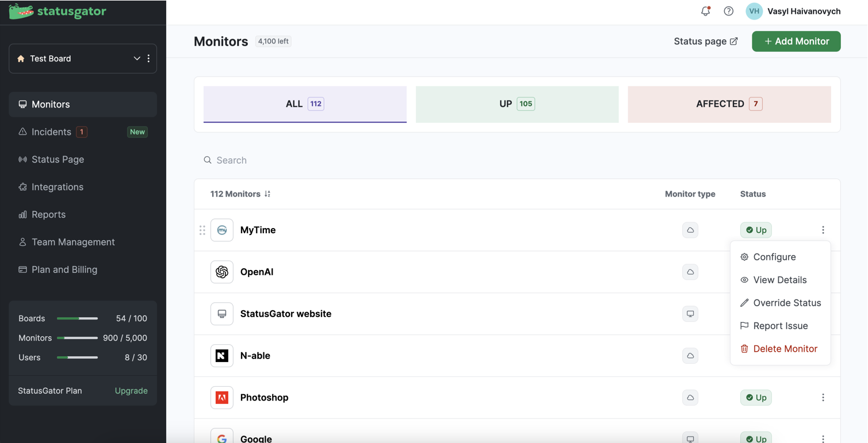Click the MyTime service logo

(222, 230)
